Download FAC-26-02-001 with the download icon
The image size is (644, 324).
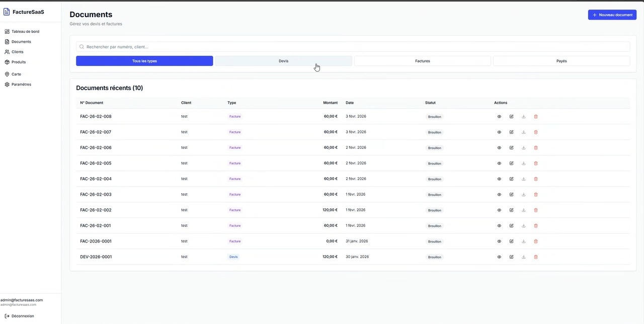tap(523, 226)
